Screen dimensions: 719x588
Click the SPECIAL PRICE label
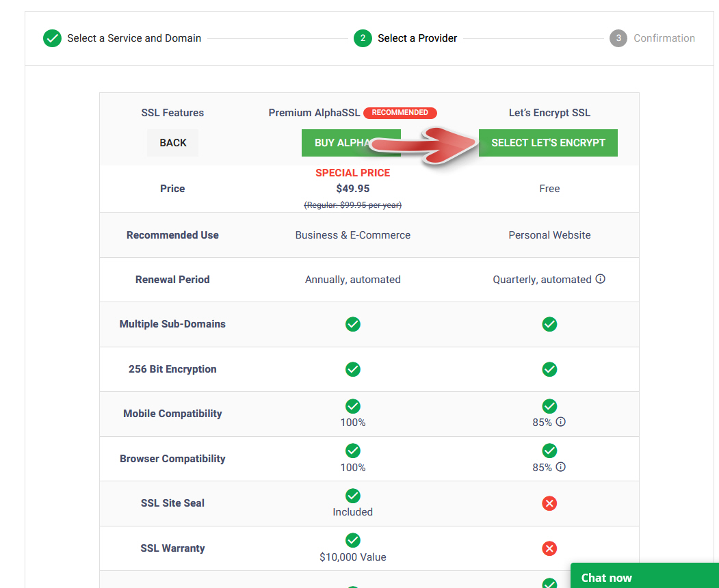click(352, 173)
